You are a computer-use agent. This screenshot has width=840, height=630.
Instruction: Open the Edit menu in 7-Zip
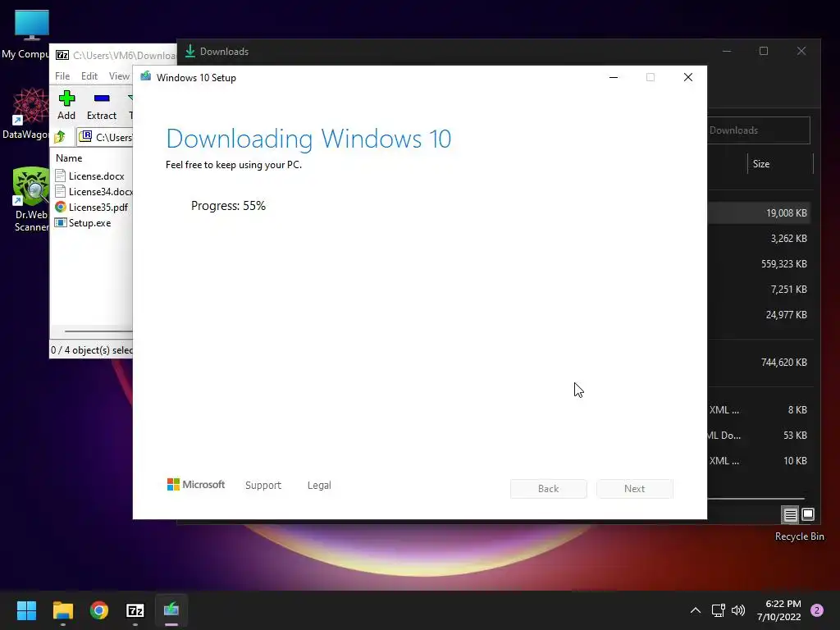click(89, 76)
